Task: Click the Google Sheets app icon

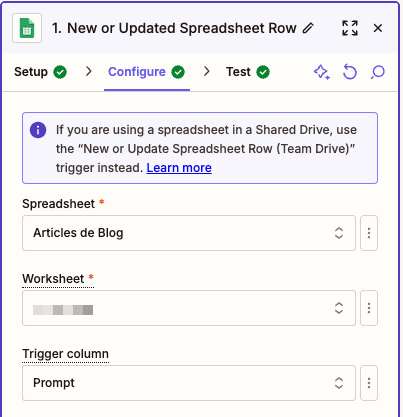Action: tap(27, 28)
